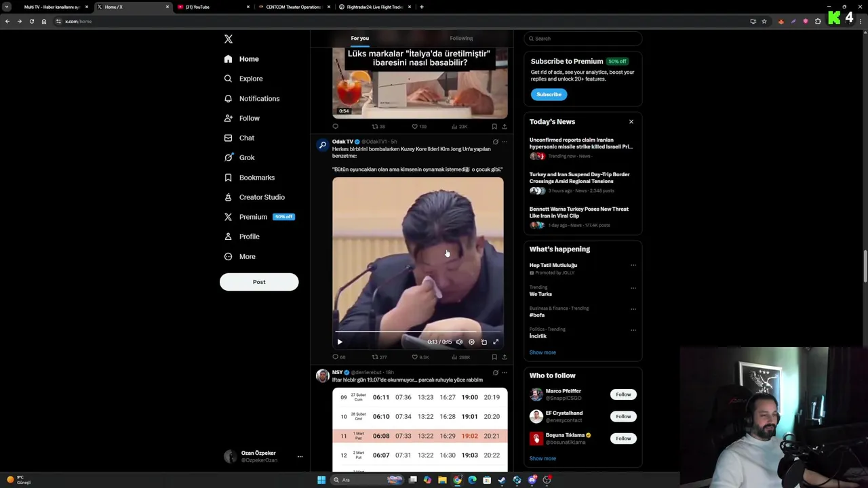Open File Explorer from the taskbar
Image resolution: width=868 pixels, height=488 pixels.
click(x=442, y=480)
